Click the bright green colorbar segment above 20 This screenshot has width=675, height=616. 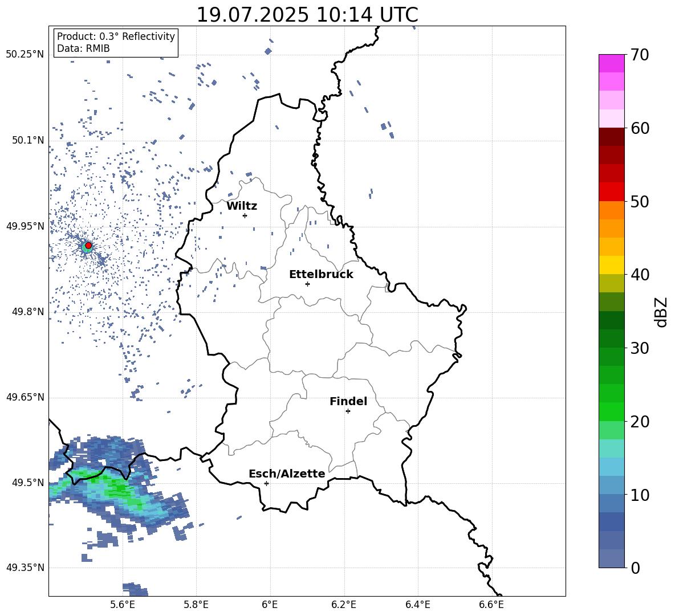coord(611,411)
